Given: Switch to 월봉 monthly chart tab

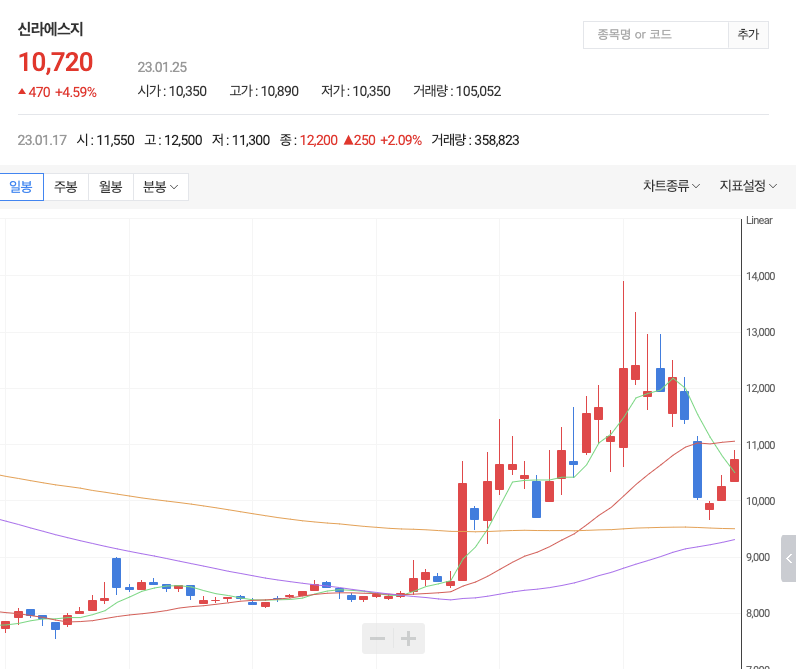Looking at the screenshot, I should (111, 187).
